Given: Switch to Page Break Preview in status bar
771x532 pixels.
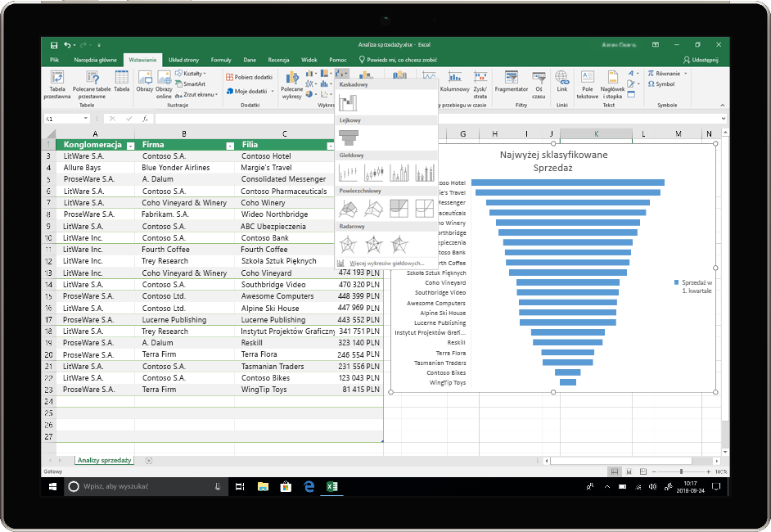Looking at the screenshot, I should [x=643, y=472].
